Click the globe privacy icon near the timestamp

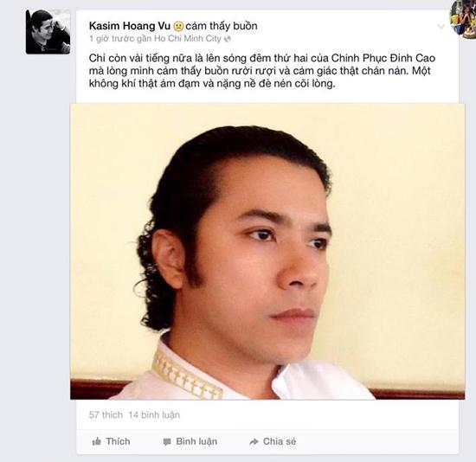click(228, 39)
